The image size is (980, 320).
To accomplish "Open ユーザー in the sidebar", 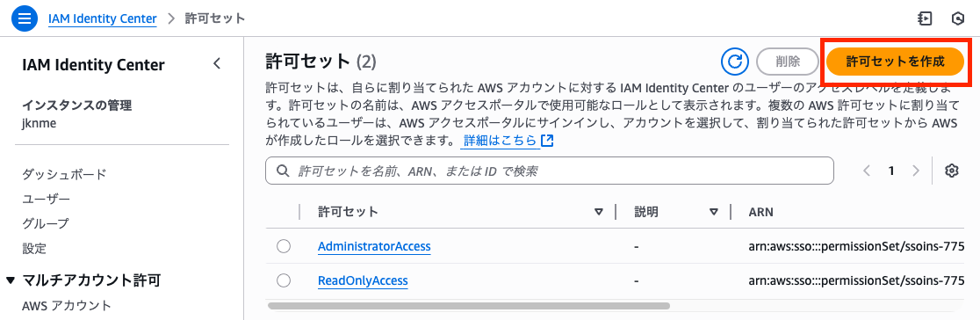I will 47,200.
